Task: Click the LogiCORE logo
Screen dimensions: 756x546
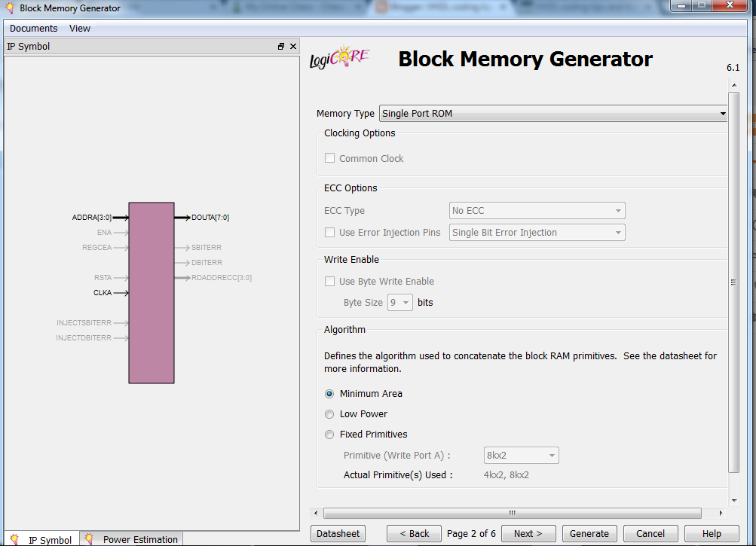Action: click(x=338, y=57)
